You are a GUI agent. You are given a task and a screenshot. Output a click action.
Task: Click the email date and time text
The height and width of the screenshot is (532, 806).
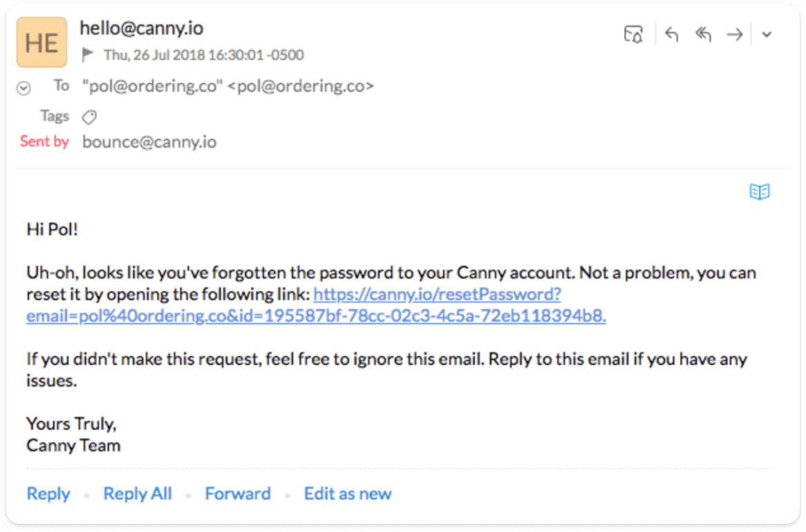(x=204, y=55)
